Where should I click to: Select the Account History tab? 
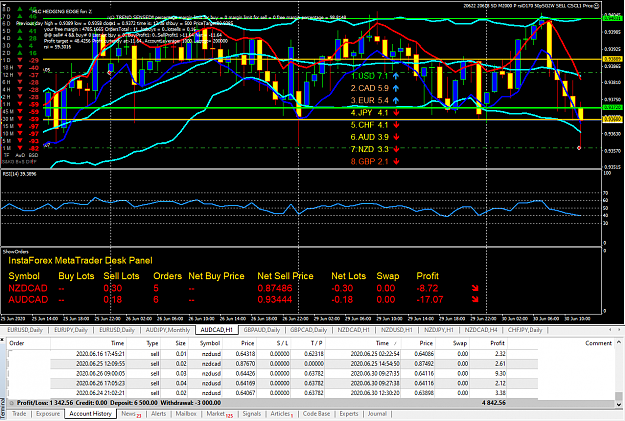[90, 414]
